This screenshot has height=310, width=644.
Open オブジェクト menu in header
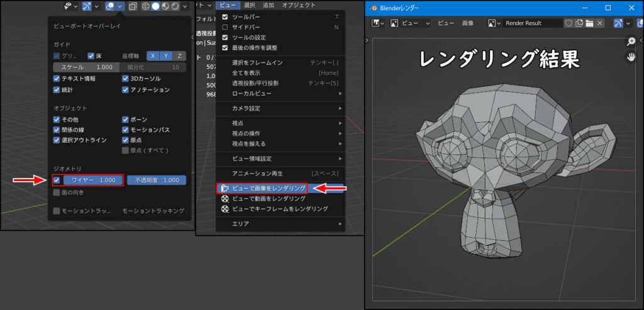[299, 5]
